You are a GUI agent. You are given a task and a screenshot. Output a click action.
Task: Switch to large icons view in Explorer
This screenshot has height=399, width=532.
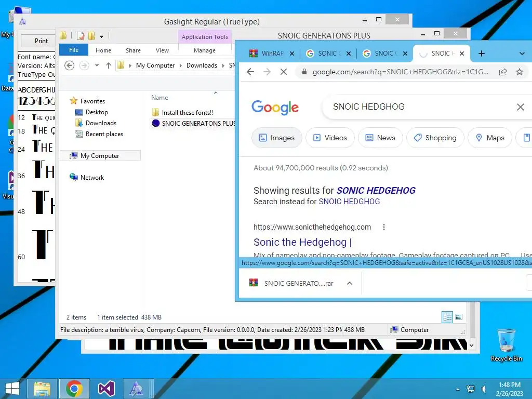459,317
